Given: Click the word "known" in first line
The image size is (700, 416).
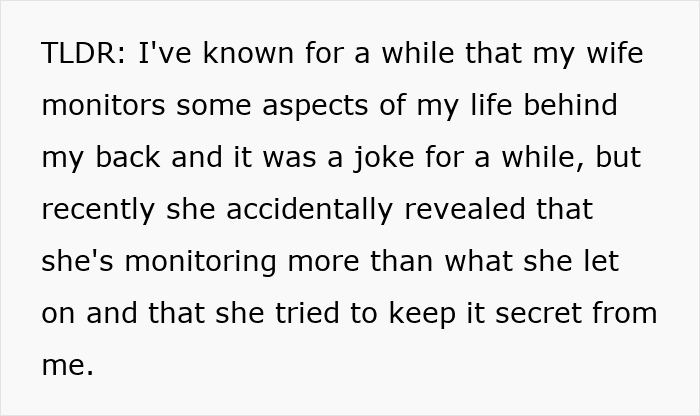Looking at the screenshot, I should click(x=248, y=53).
